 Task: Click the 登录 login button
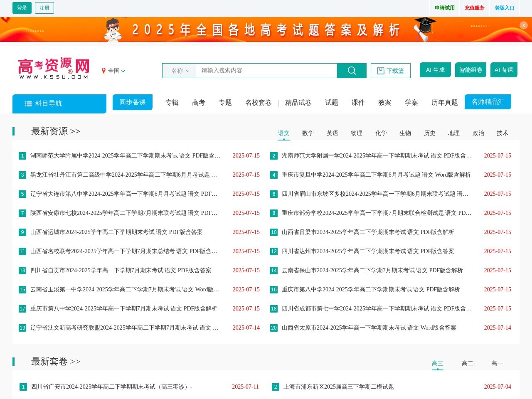tap(22, 7)
